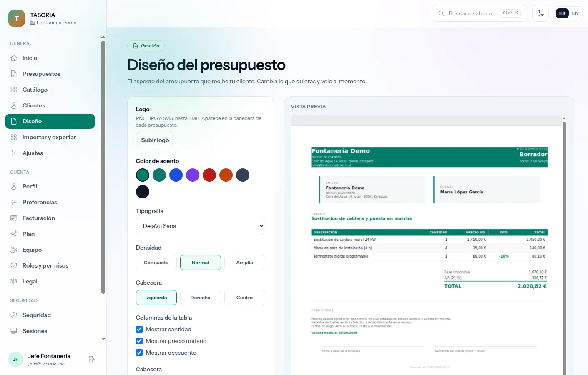Click the Ajustes sliders icon
Viewport: 588px width, 375px height.
coord(14,153)
